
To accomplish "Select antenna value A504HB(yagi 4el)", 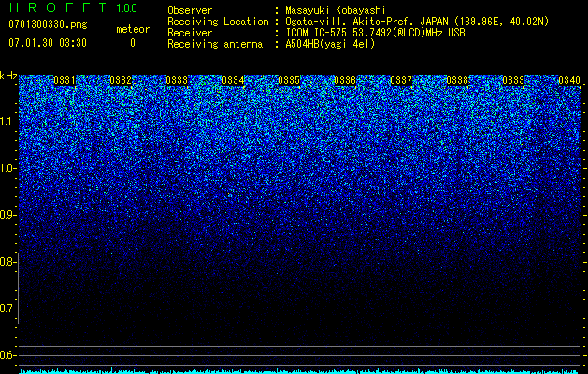I will pos(330,44).
